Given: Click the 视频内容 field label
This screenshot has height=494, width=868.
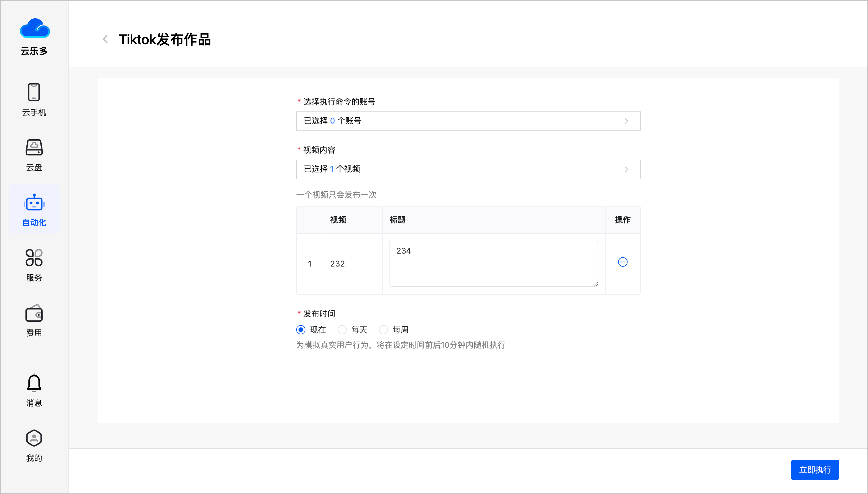Looking at the screenshot, I should 319,150.
